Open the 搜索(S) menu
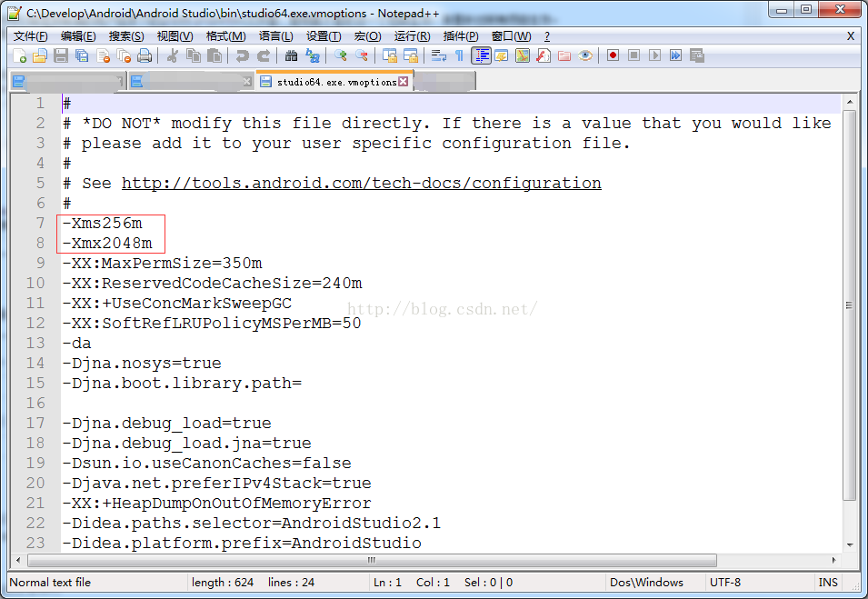The width and height of the screenshot is (868, 599). click(x=126, y=36)
